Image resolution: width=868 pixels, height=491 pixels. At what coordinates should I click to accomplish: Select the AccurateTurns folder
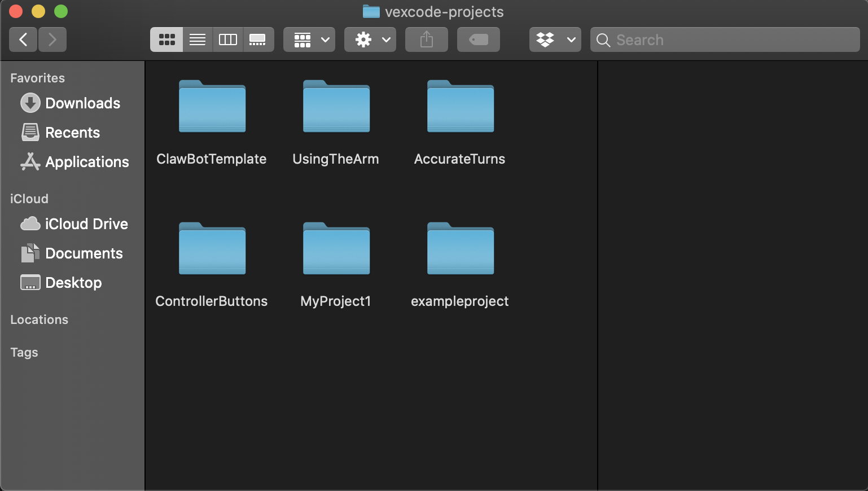(x=459, y=107)
